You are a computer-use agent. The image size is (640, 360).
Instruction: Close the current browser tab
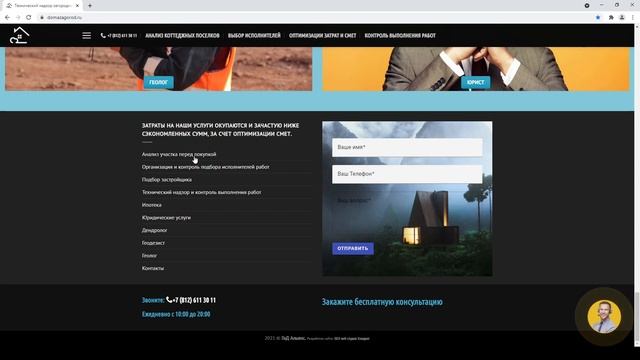(77, 6)
